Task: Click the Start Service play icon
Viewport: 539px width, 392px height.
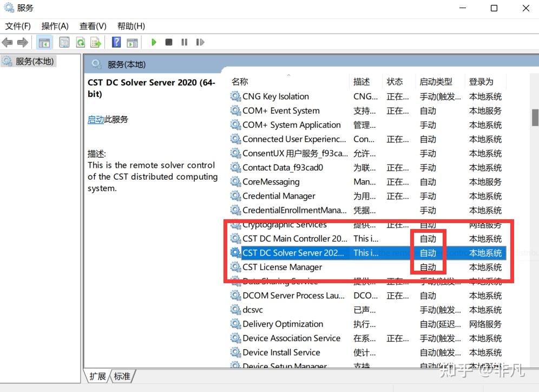Action: pyautogui.click(x=154, y=42)
